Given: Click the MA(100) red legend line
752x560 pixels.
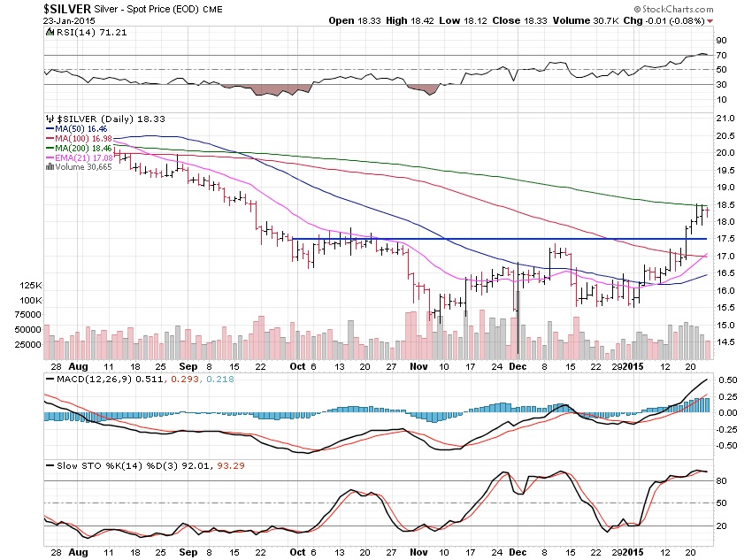Looking at the screenshot, I should tap(50, 139).
